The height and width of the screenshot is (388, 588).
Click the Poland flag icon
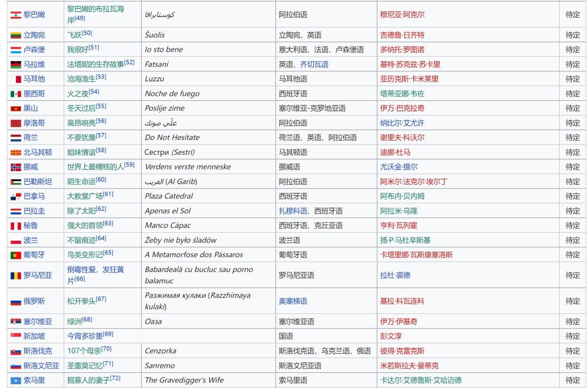point(16,240)
